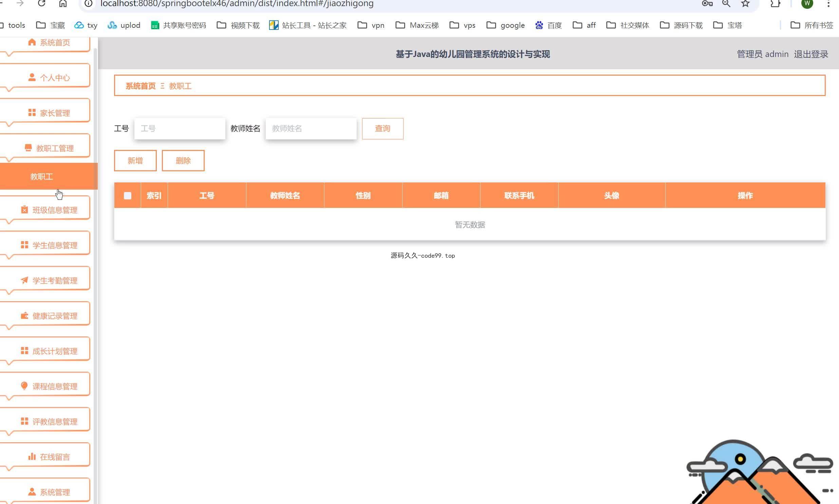Screen dimensions: 839x504
Task: Click the browser home icon
Action: tap(63, 3)
